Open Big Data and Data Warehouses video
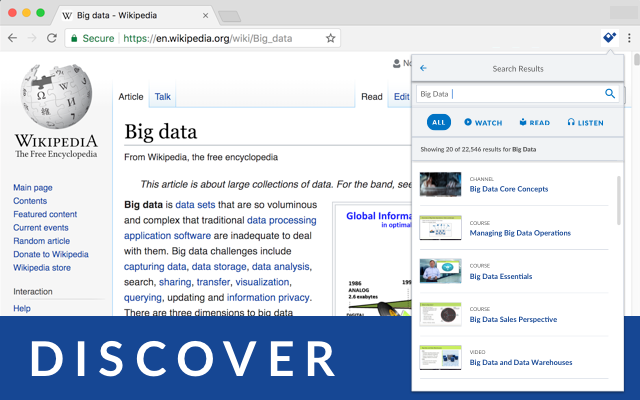640x400 pixels. [521, 362]
